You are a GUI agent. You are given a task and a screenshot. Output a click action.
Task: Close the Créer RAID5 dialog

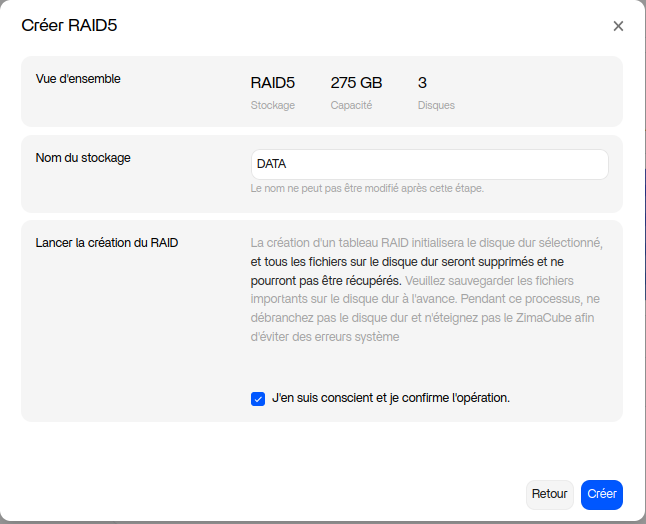click(x=618, y=26)
